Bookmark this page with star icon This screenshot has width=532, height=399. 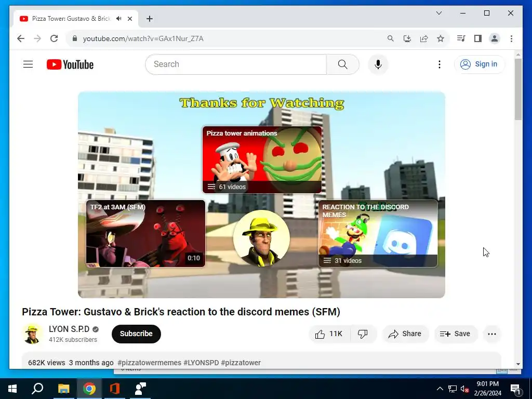[x=441, y=38]
